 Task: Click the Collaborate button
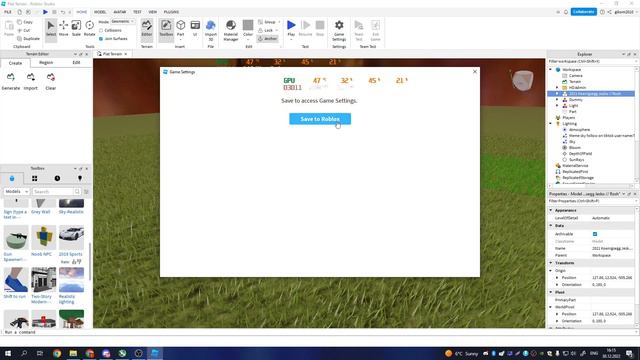pos(584,12)
